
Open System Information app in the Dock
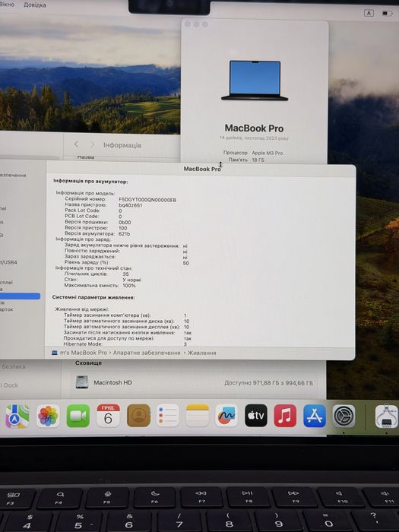(386, 416)
